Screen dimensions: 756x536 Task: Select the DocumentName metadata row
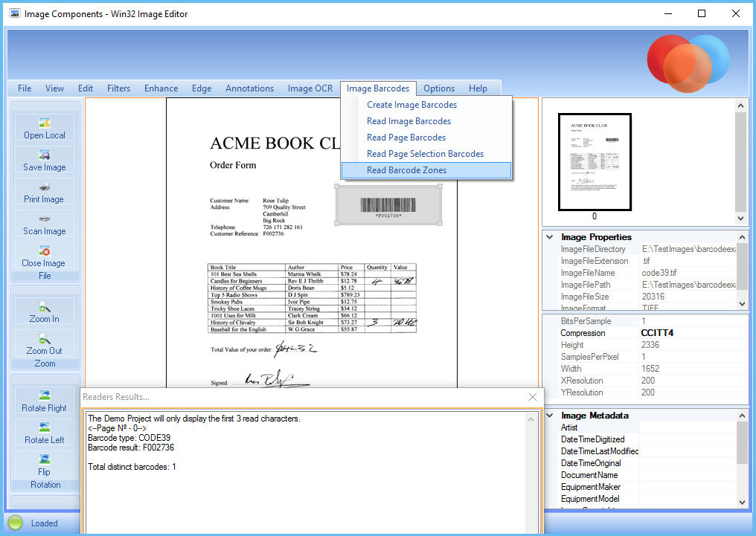(x=647, y=475)
